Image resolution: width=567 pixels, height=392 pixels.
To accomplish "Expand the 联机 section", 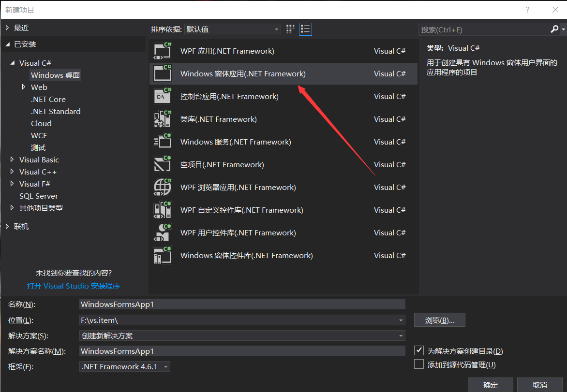I will (x=7, y=226).
